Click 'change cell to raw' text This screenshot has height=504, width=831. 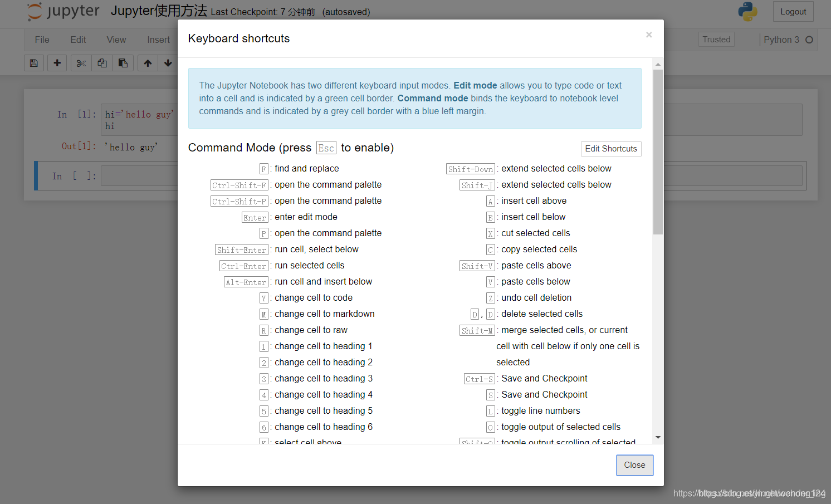(311, 330)
